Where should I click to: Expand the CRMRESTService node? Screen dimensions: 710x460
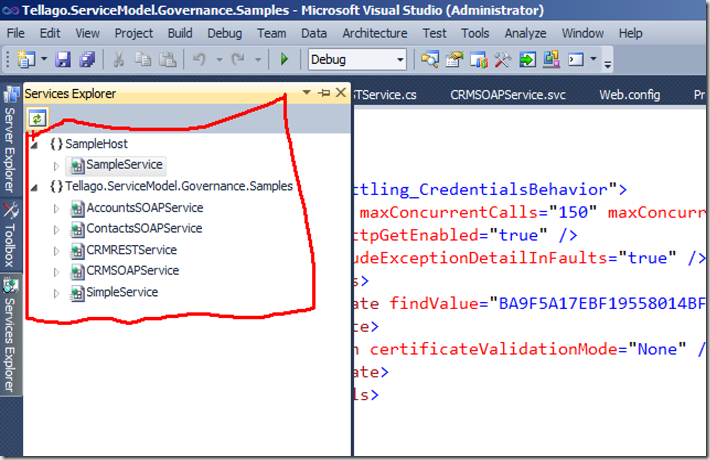pyautogui.click(x=56, y=251)
